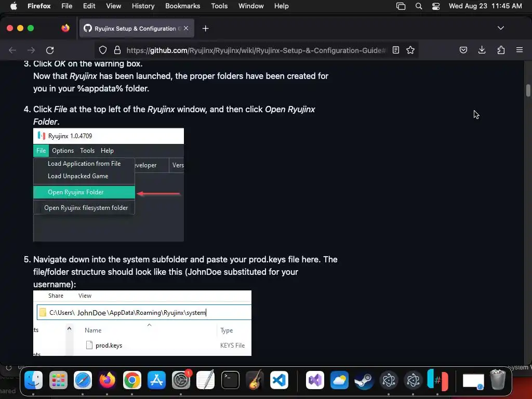Open purple Visual Studio from the Dock
Screen dimensions: 532x399
(x=315, y=380)
